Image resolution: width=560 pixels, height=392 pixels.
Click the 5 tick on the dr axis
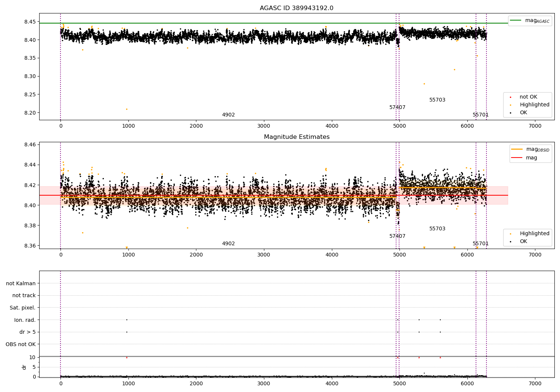(x=34, y=367)
